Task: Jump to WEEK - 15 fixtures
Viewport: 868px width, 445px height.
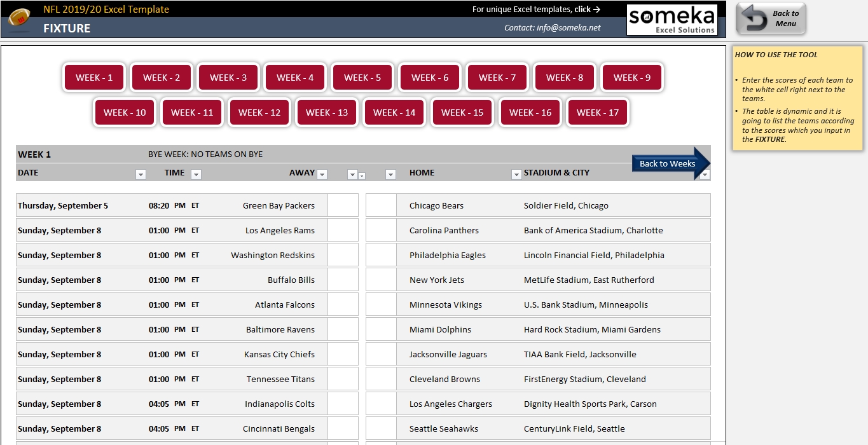Action: click(x=462, y=113)
